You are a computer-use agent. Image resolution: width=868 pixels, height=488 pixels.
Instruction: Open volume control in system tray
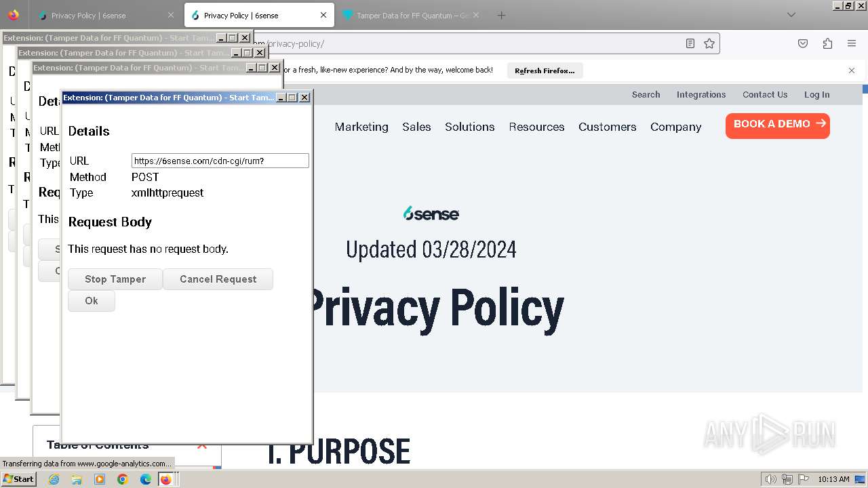click(x=771, y=479)
